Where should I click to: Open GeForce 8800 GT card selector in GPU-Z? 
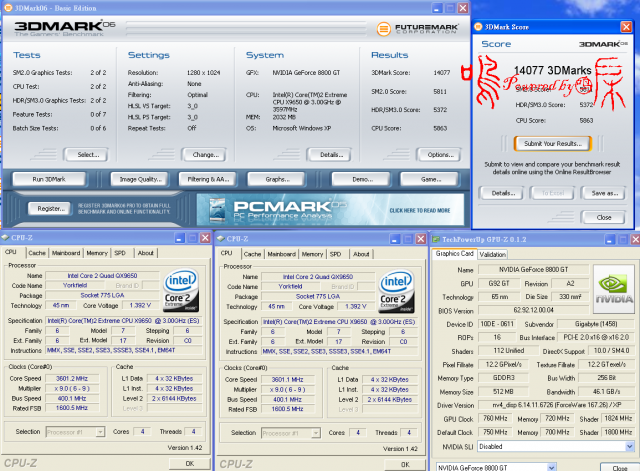click(x=496, y=468)
